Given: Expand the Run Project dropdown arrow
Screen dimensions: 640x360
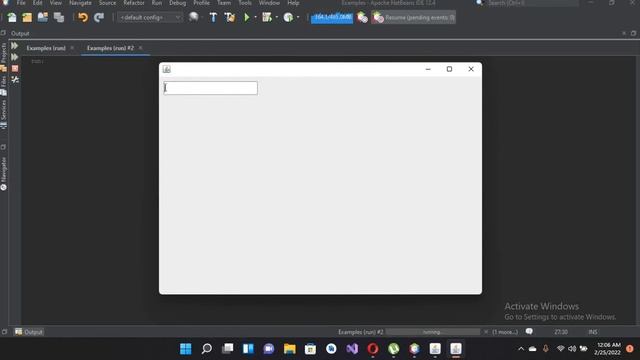Looking at the screenshot, I should click(x=256, y=18).
